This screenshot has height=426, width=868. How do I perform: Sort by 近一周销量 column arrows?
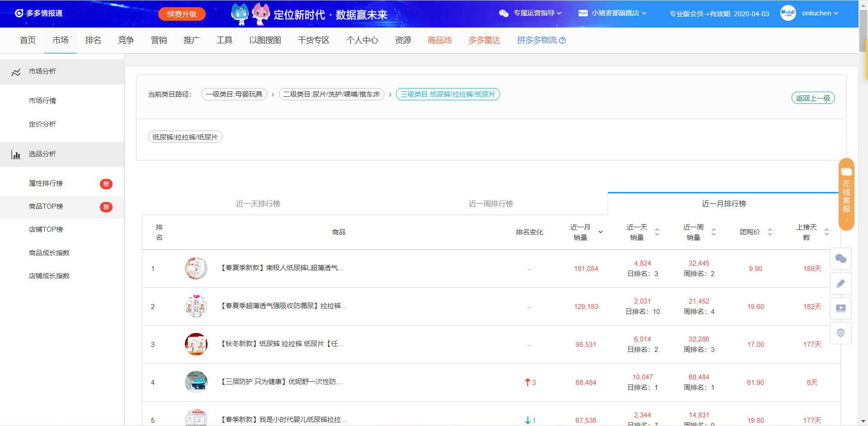[x=713, y=232]
